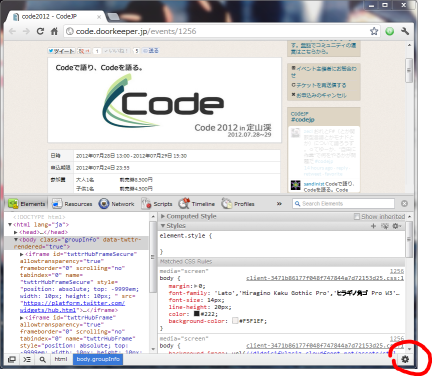Click the browser forward arrow
Viewport: 432px width, 376px height.
(26, 31)
